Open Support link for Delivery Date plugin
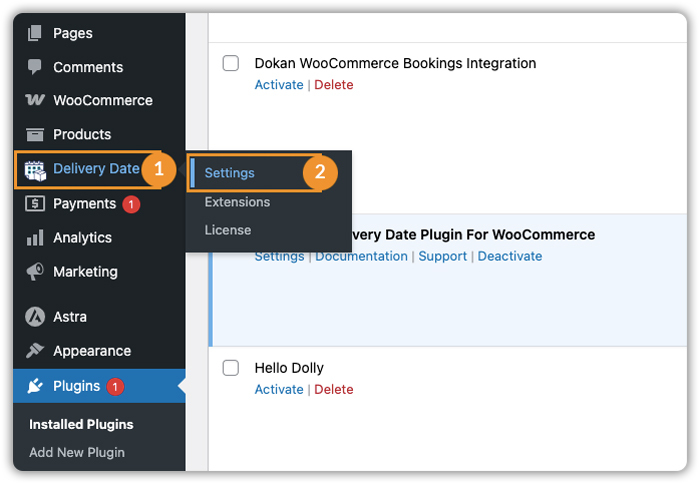 [442, 256]
